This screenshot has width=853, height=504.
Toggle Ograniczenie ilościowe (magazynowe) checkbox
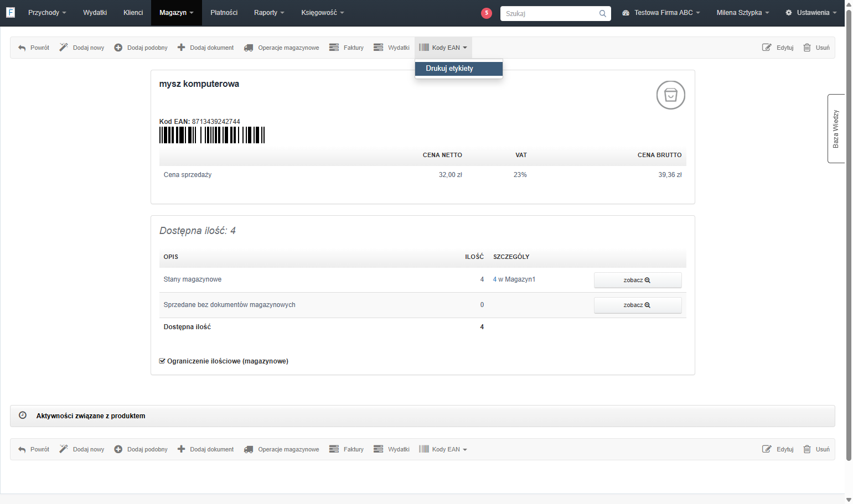coord(162,361)
